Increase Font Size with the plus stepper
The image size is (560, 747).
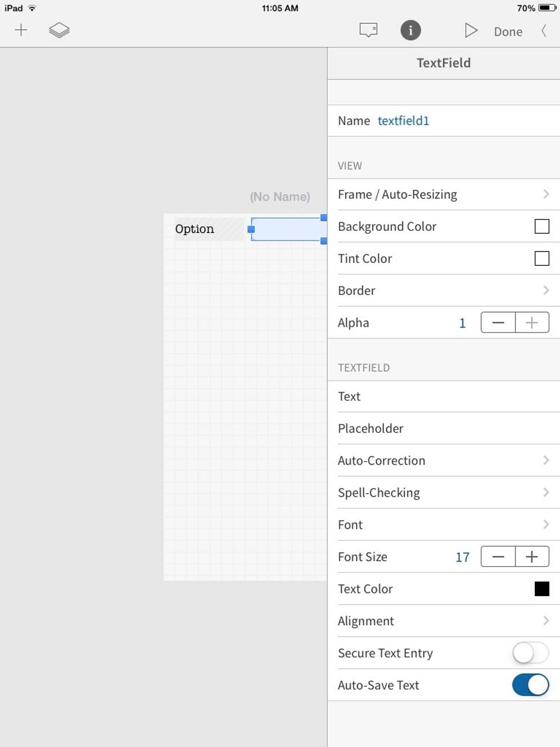pos(532,556)
